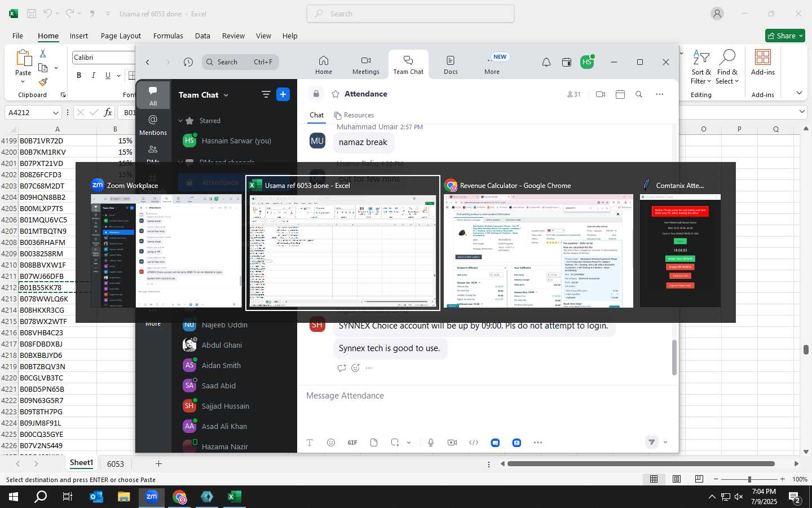The image size is (812, 508).
Task: Click the Insert Function fx icon
Action: coord(108,112)
